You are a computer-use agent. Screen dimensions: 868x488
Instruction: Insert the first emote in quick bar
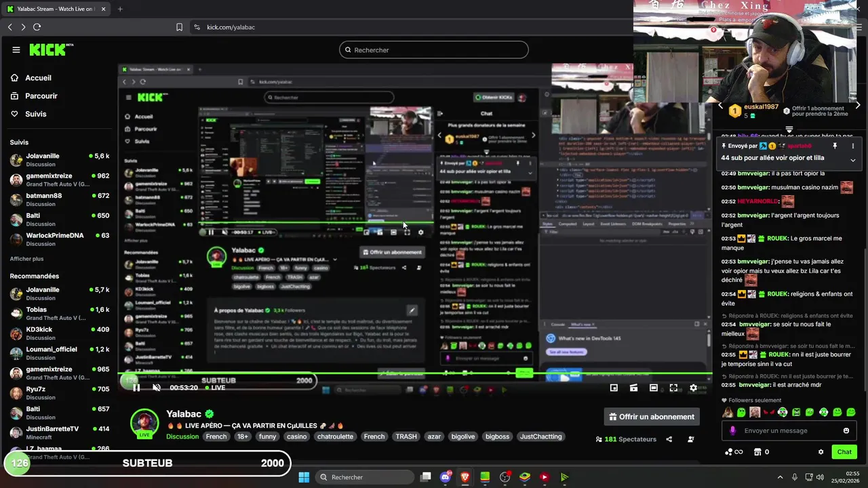pos(728,412)
